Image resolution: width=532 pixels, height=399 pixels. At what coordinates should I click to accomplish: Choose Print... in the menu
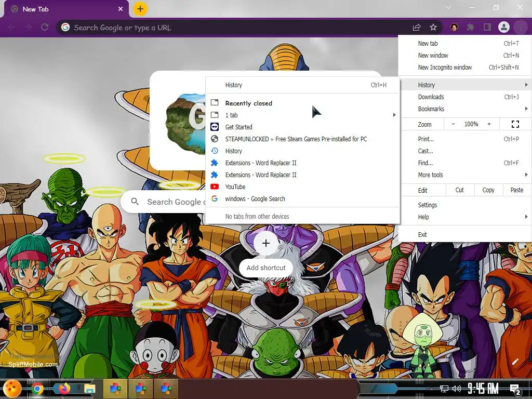[x=465, y=139]
